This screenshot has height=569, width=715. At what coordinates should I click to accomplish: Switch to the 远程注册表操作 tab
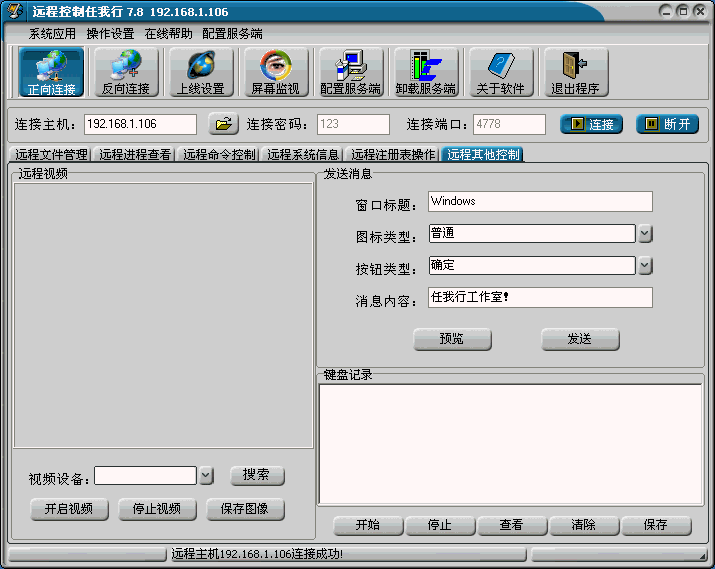[x=393, y=155]
